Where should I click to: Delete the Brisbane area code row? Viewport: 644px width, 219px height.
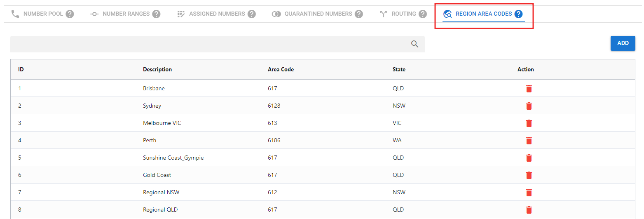[529, 89]
